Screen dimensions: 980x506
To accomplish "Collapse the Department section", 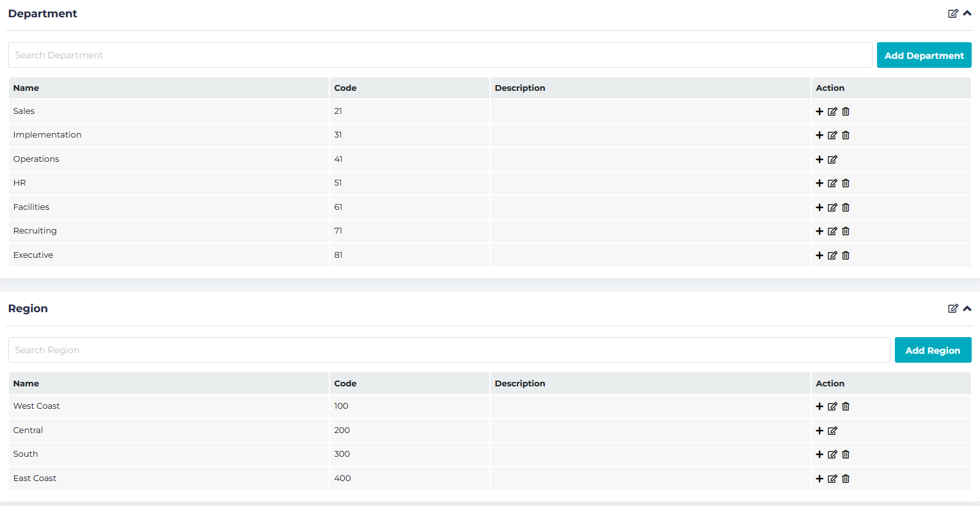I will click(967, 13).
